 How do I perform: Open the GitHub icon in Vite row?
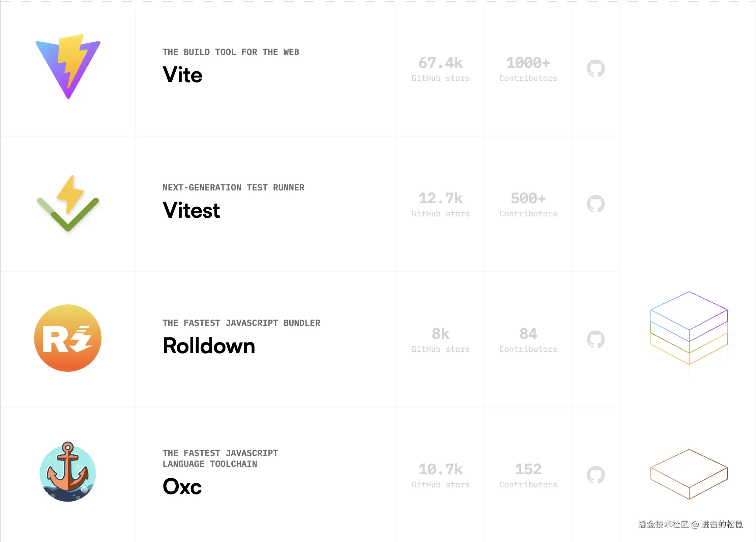tap(596, 68)
